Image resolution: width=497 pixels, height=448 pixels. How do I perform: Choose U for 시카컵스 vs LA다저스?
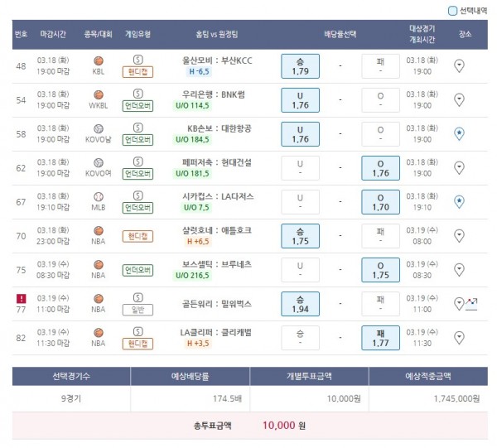(300, 201)
